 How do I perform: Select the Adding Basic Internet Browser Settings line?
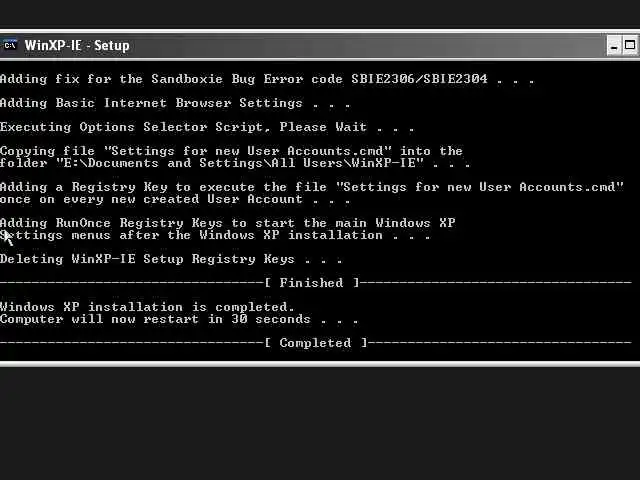175,103
